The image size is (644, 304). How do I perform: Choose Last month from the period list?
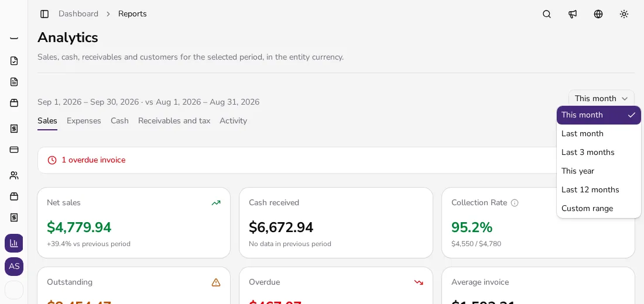coord(599,134)
